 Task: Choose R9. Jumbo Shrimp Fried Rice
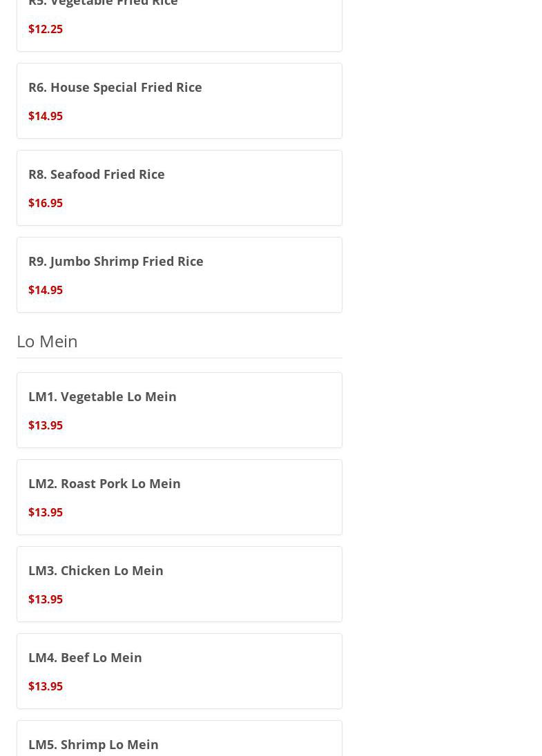click(116, 261)
